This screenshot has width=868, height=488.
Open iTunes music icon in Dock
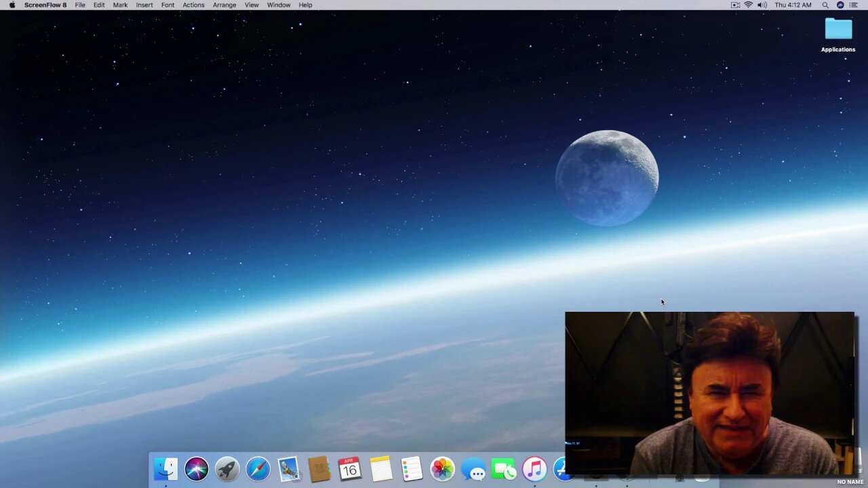pyautogui.click(x=534, y=469)
